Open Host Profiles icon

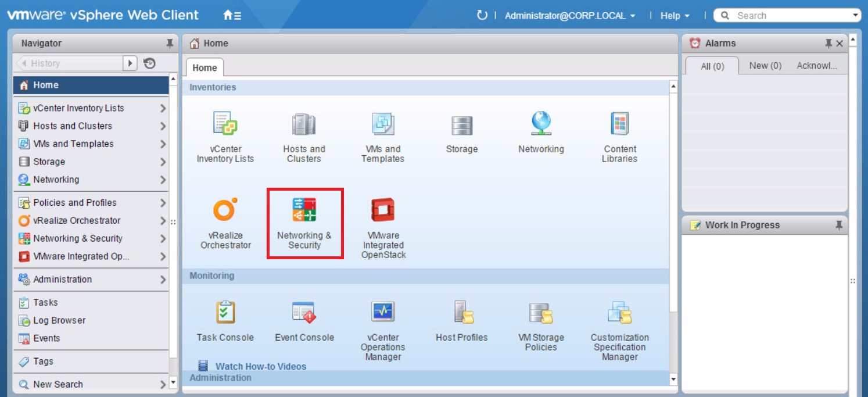pyautogui.click(x=463, y=312)
